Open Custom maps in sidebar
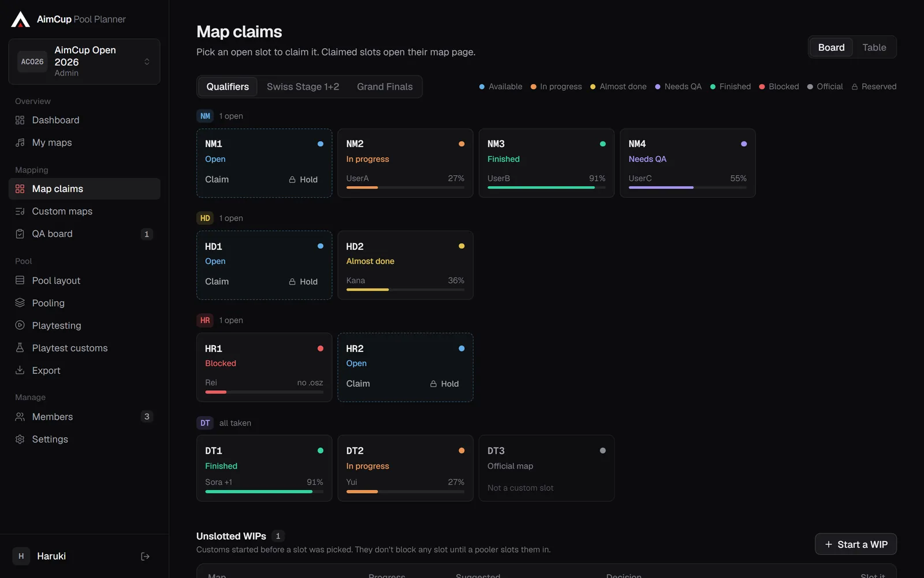 coord(84,212)
